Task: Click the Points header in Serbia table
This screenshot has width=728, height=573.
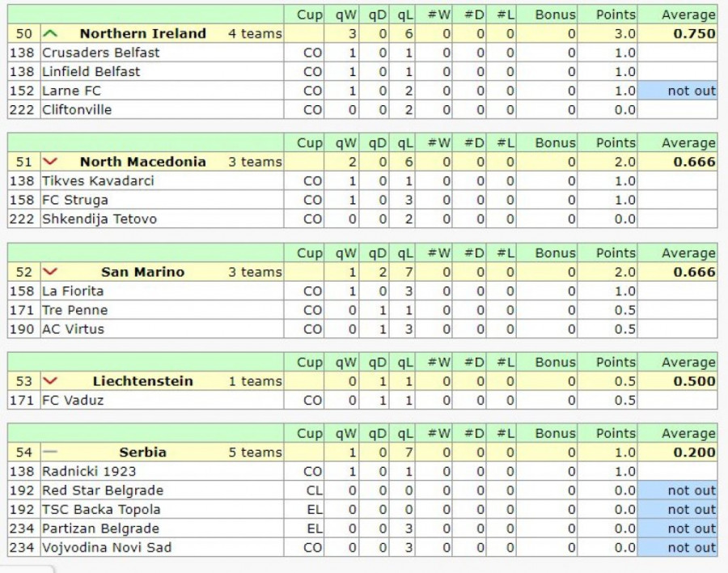Action: click(616, 434)
